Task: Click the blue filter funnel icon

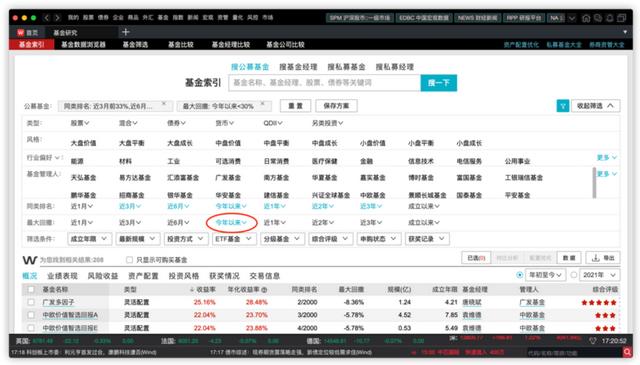Action: (563, 106)
